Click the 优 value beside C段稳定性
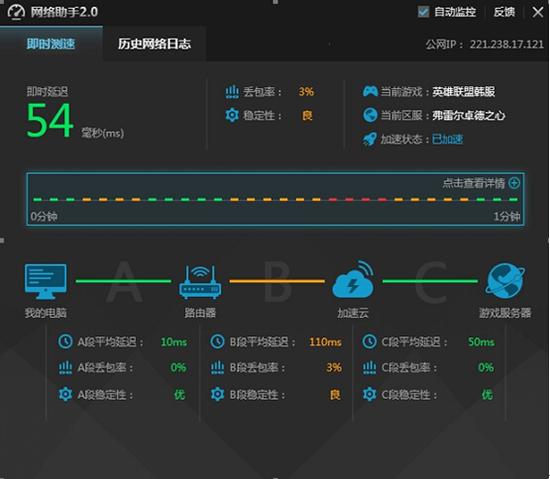Image resolution: width=550 pixels, height=479 pixels. tap(487, 394)
